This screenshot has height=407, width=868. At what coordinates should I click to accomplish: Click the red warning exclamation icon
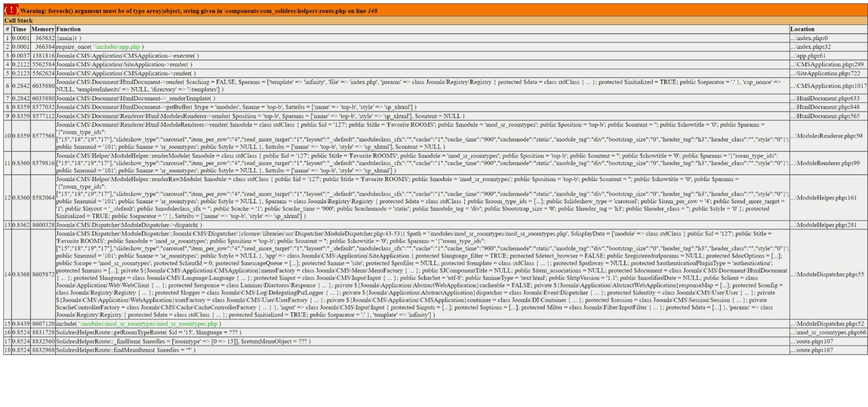coord(11,10)
